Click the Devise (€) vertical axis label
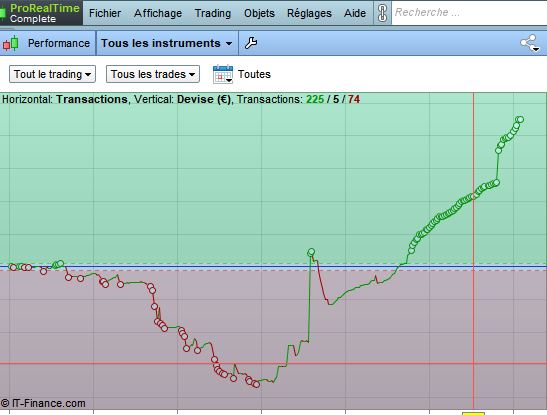 click(x=204, y=99)
